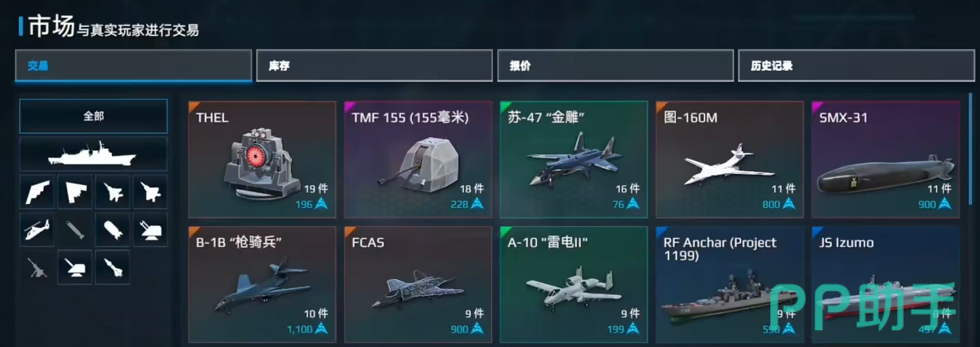Screen dimensions: 980x347
Task: Select the bomb category icon
Action: click(113, 230)
